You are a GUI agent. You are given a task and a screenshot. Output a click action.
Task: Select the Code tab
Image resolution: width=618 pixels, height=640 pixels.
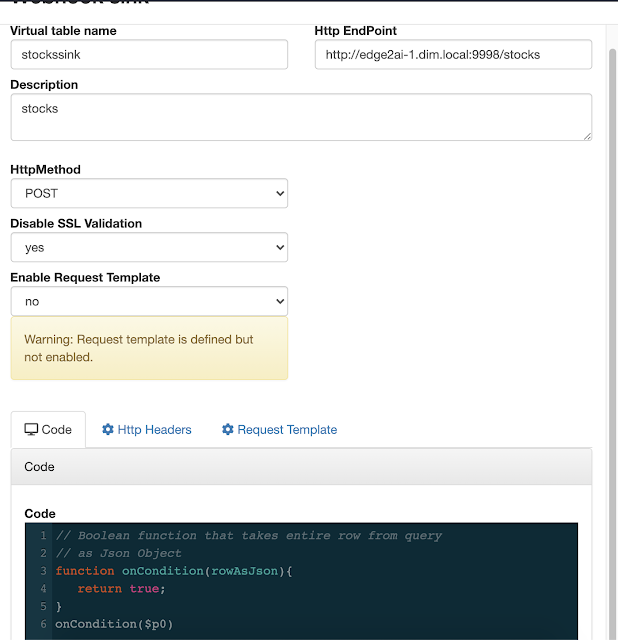48,429
